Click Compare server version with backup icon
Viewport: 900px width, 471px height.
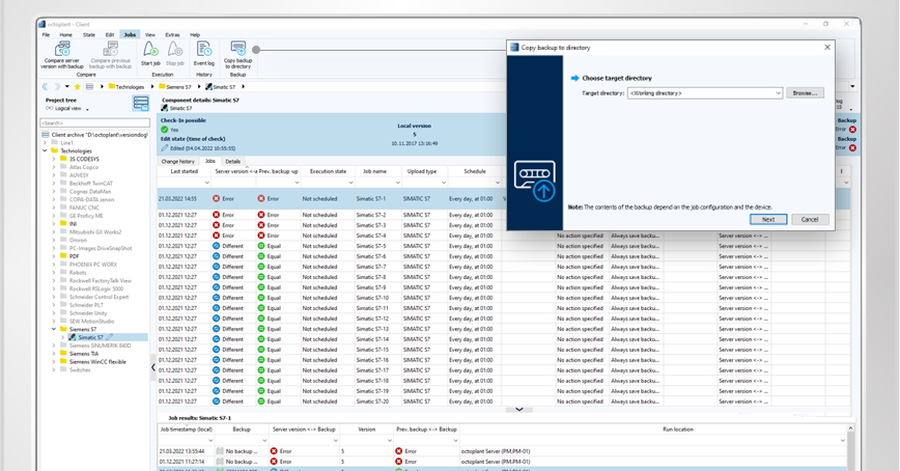63,48
